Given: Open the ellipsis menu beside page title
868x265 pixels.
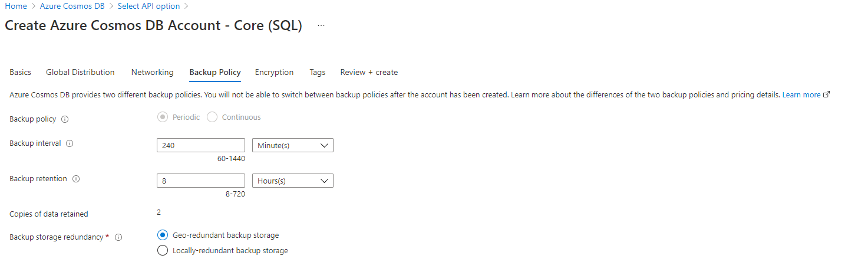Looking at the screenshot, I should click(x=321, y=26).
